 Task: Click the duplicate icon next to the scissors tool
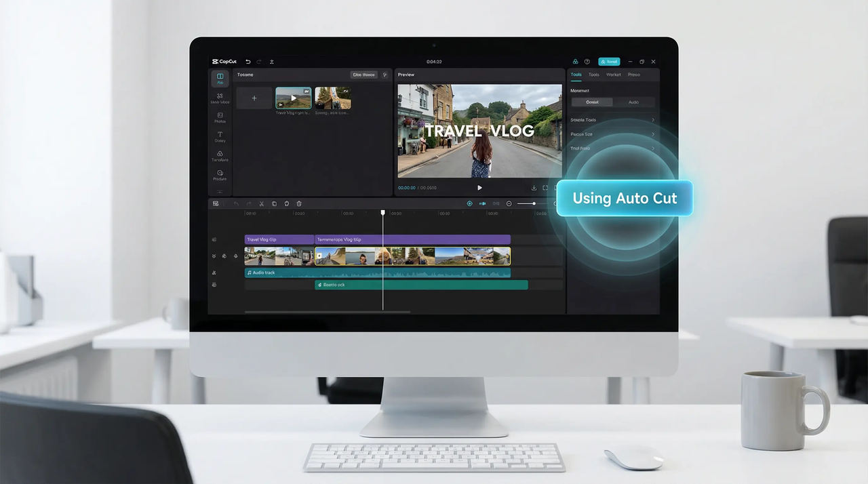(x=273, y=203)
